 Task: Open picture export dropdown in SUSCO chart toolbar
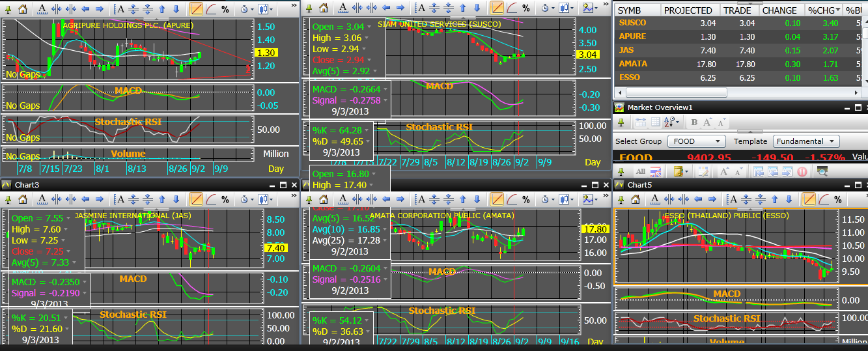[590, 8]
